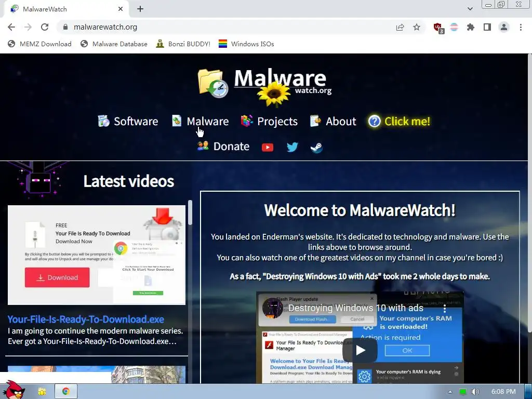The width and height of the screenshot is (532, 399).
Task: Open Chrome's three-dot menu
Action: pyautogui.click(x=521, y=27)
